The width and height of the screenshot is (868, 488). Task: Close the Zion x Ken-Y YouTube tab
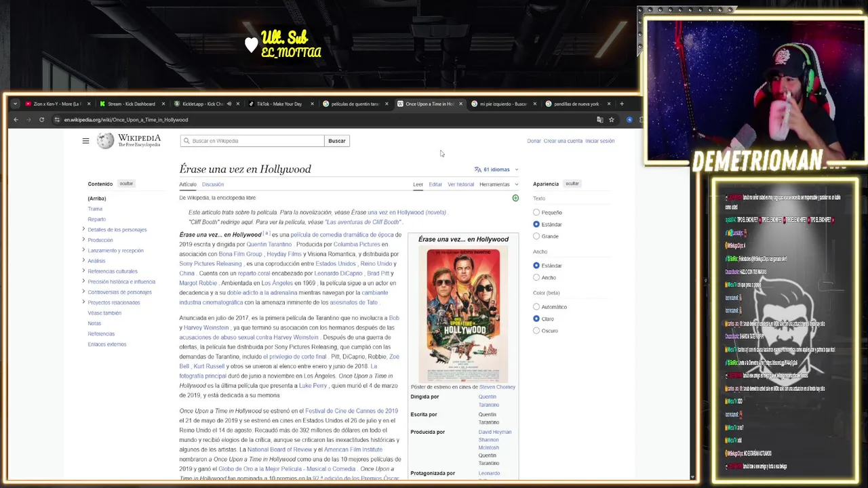(x=88, y=104)
